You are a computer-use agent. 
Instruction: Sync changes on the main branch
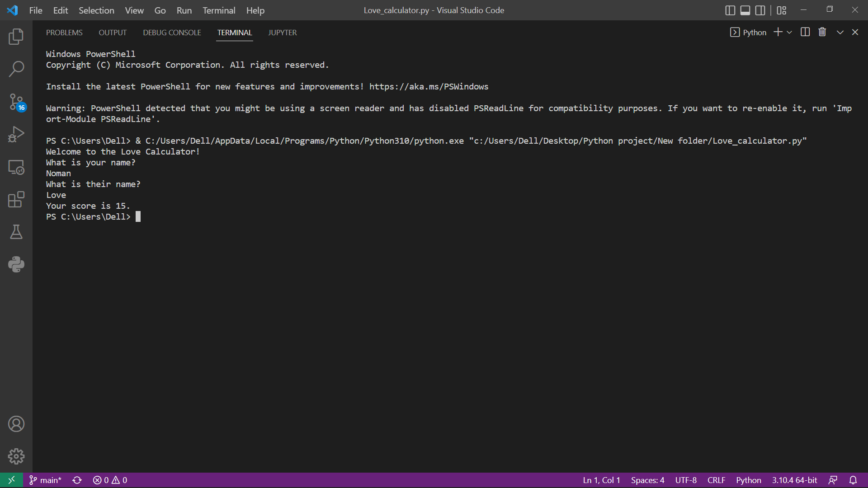click(77, 480)
